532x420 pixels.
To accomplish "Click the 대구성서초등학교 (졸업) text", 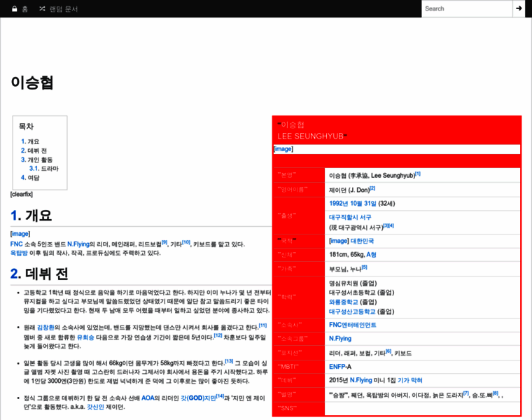I will pos(362,293).
